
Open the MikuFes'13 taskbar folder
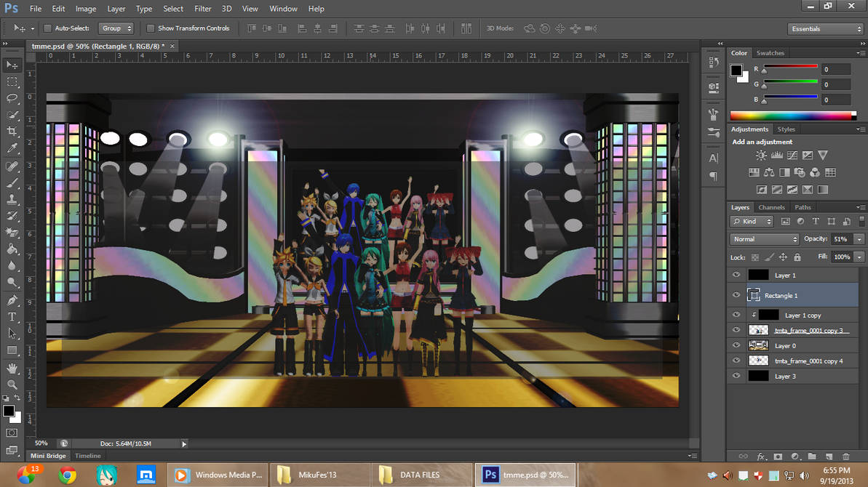pyautogui.click(x=319, y=475)
